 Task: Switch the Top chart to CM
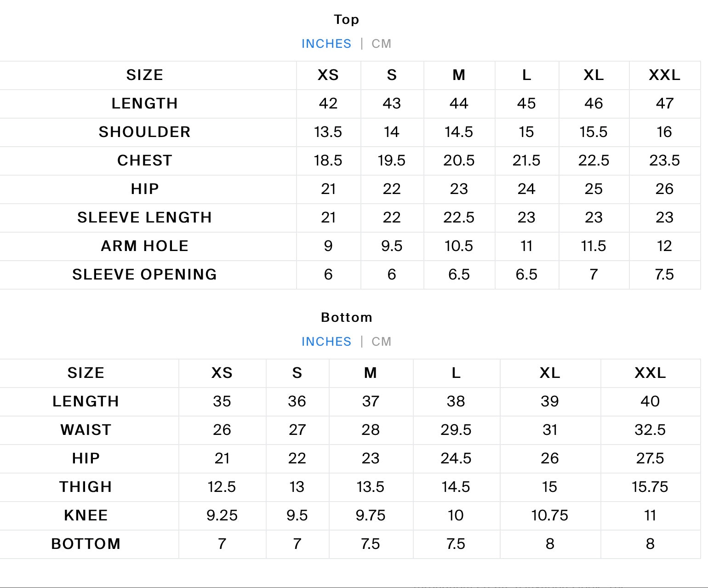(x=381, y=44)
